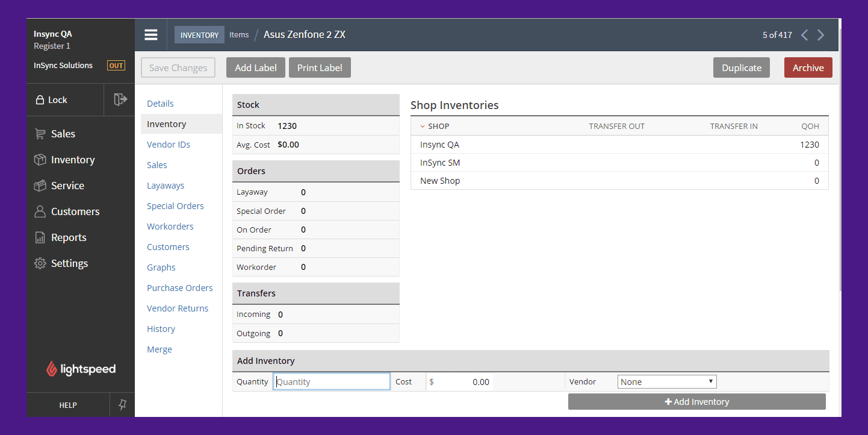The height and width of the screenshot is (435, 868).
Task: Click the Avg. Cost $0.00 value
Action: [288, 145]
